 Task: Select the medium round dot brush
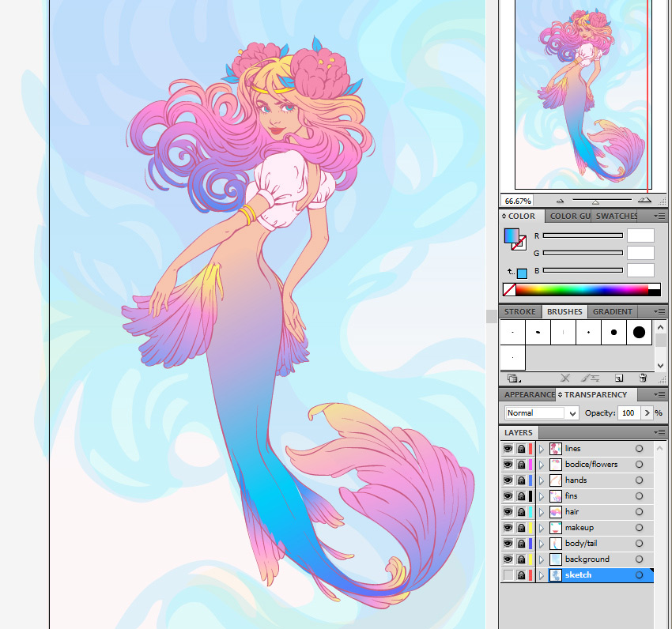(613, 332)
